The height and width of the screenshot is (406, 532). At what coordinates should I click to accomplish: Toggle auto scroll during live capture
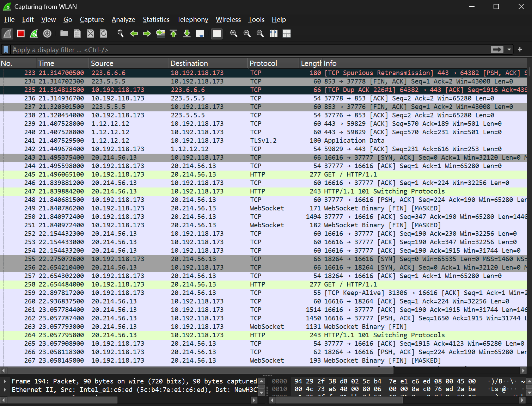[200, 33]
